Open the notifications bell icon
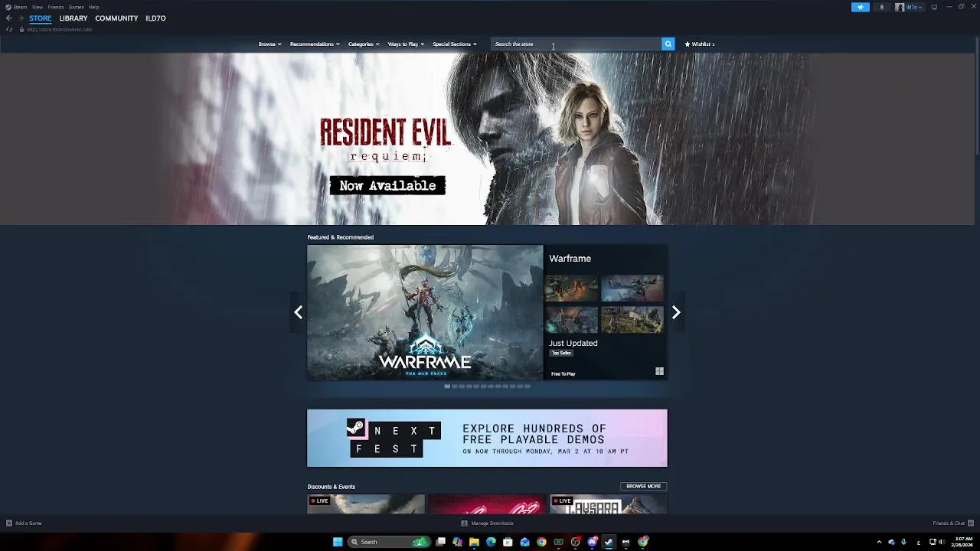The width and height of the screenshot is (980, 551). [x=881, y=7]
